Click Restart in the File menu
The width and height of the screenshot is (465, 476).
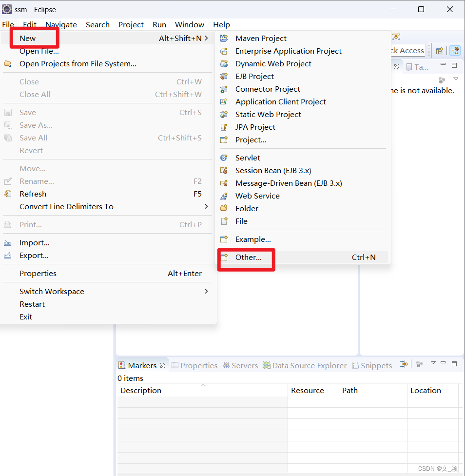(x=32, y=304)
